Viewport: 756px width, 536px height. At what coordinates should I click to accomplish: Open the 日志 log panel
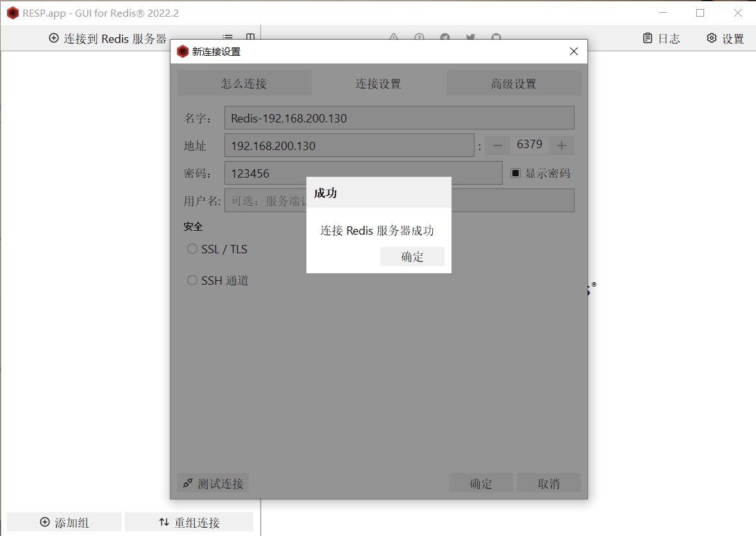tap(662, 38)
